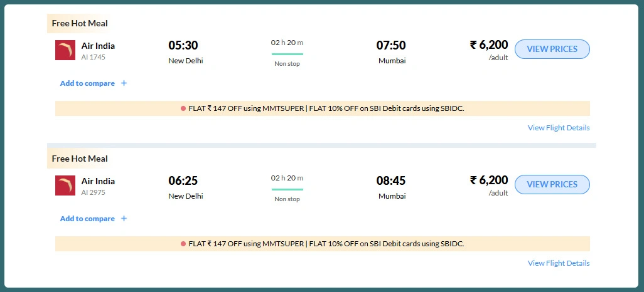Add the 05:30 flight to compare

[x=87, y=83]
